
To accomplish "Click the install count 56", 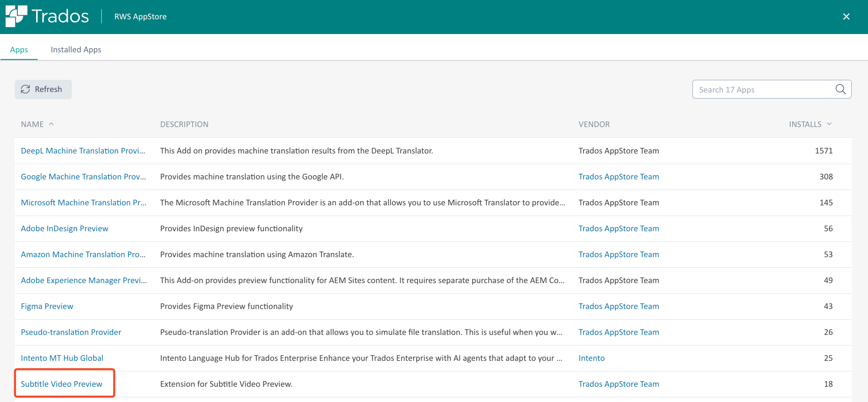I will (828, 229).
